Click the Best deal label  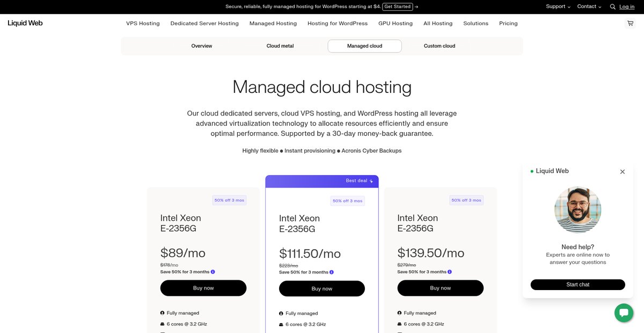pos(356,181)
